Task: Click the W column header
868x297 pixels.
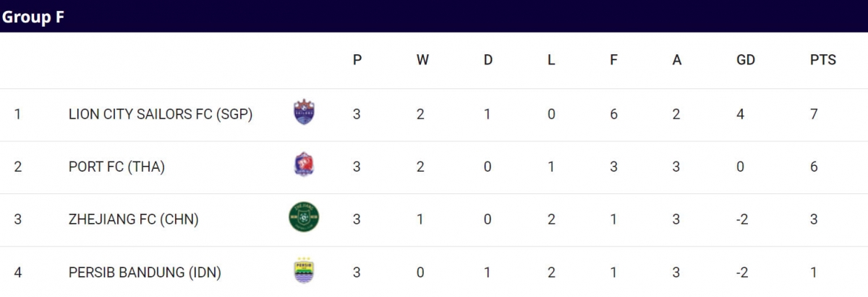Action: click(422, 60)
